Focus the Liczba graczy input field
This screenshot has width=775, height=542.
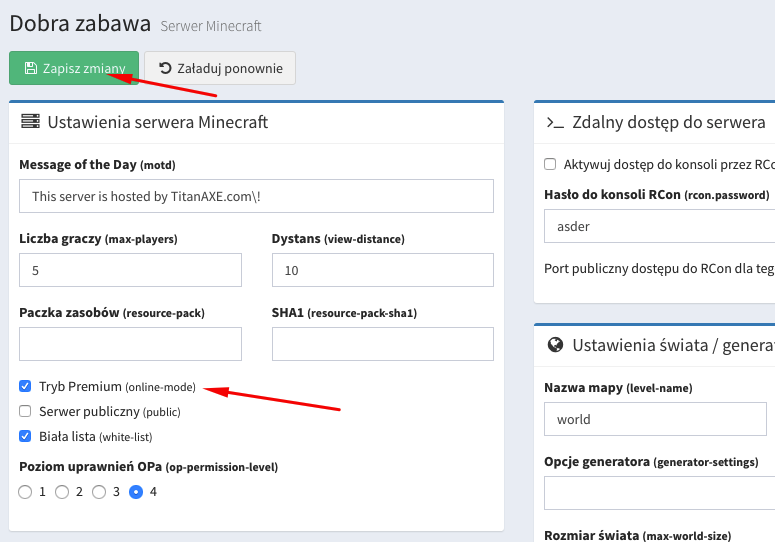tap(130, 270)
